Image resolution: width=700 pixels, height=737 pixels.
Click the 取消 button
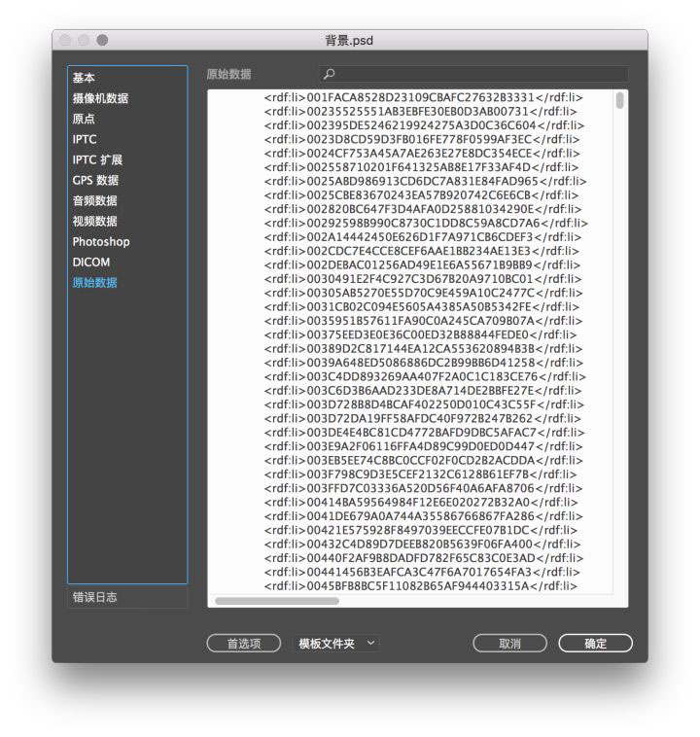pyautogui.click(x=510, y=643)
